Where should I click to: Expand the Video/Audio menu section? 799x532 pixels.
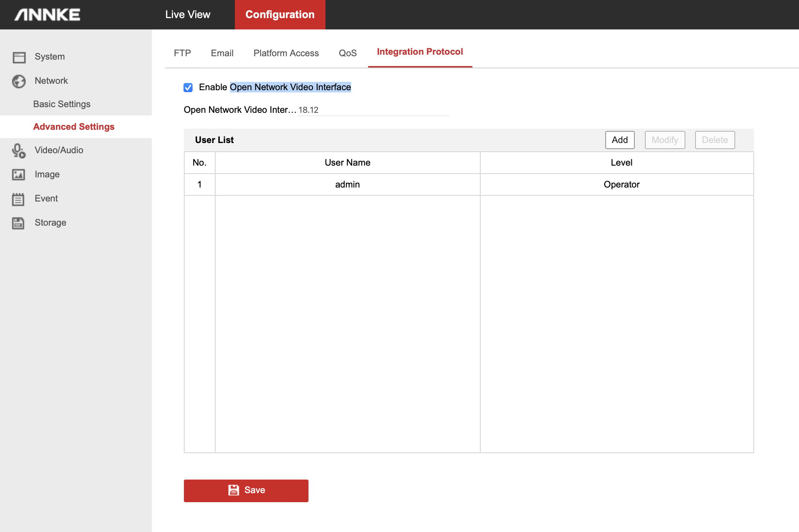[x=59, y=150]
